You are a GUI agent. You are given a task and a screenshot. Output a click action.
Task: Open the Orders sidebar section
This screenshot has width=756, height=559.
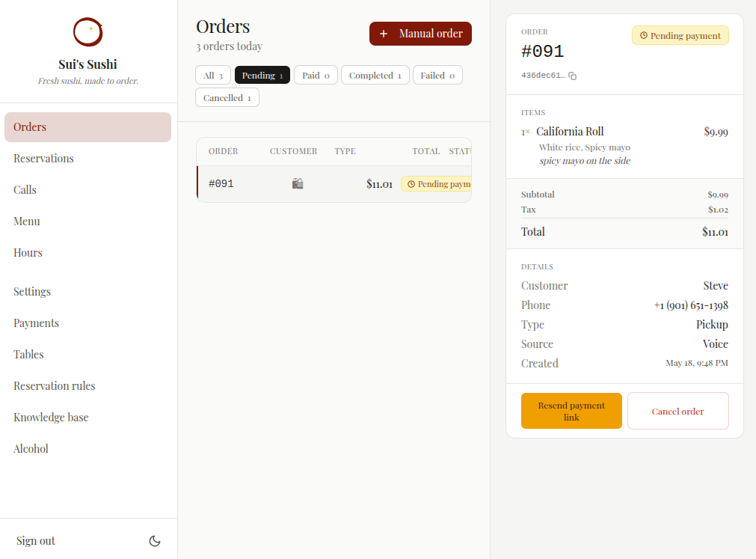click(87, 127)
